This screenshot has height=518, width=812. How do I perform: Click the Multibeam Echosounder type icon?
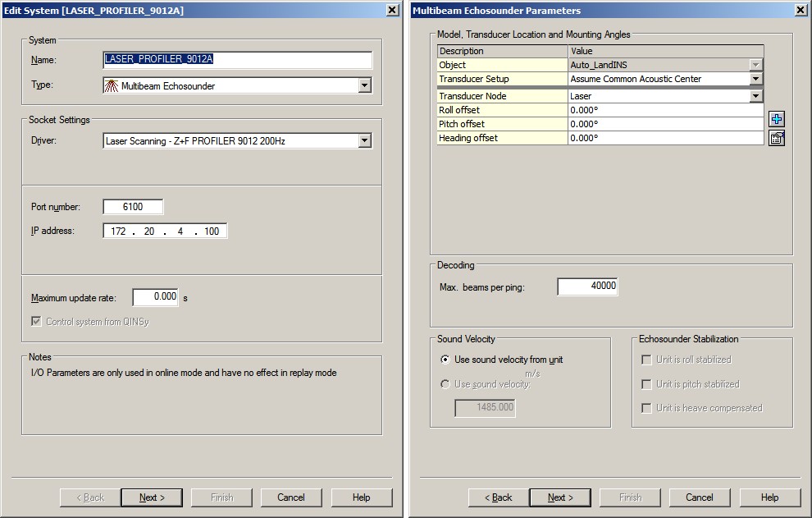111,85
